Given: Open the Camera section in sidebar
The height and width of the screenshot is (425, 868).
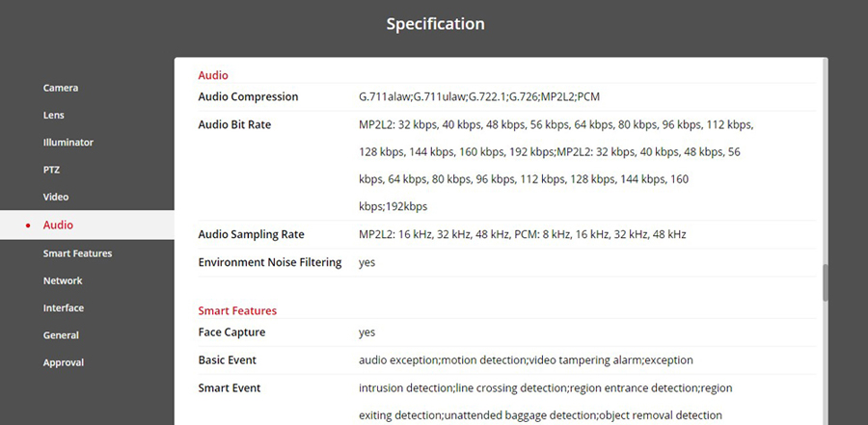Looking at the screenshot, I should tap(60, 88).
